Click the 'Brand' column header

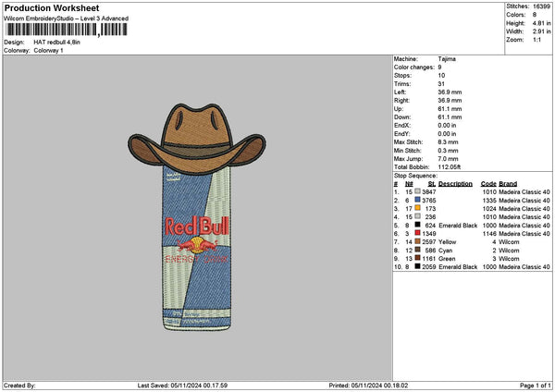click(x=508, y=184)
